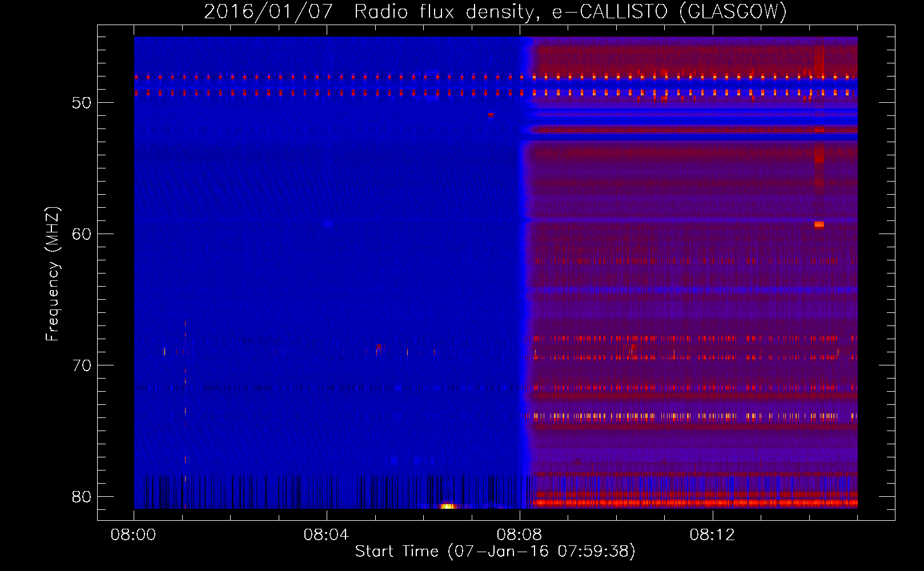This screenshot has width=924, height=571.
Task: Click the 'Start Time (07-Jan-16 07:59:38)' label
Action: click(495, 552)
